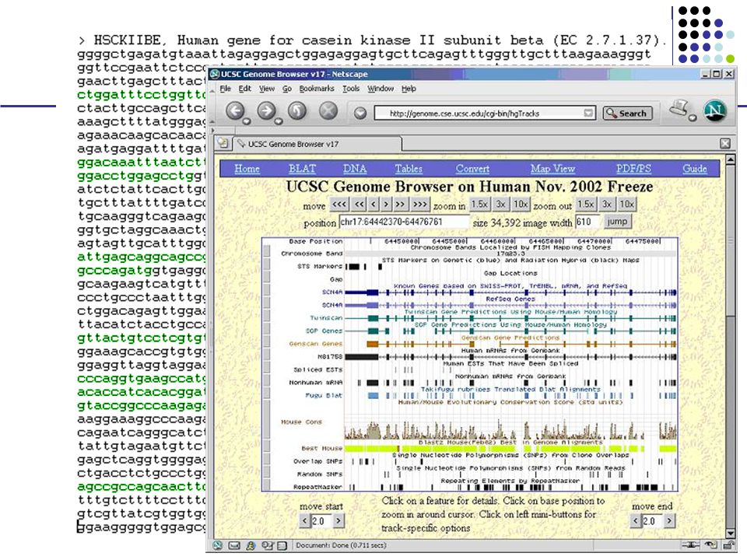747x560 pixels.
Task: Open Mail icon in status bar
Action: 234,546
